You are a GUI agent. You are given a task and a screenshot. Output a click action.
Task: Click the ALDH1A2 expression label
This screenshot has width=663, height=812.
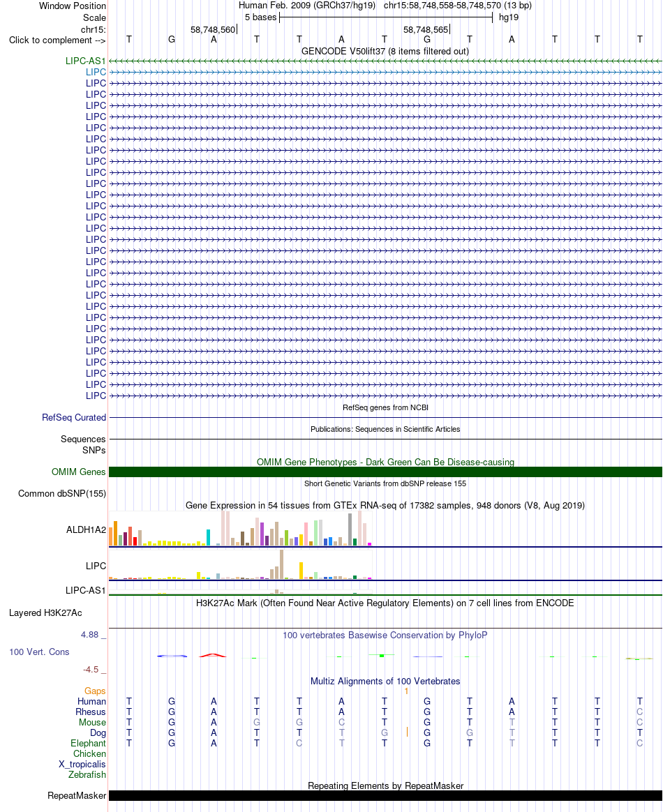pos(86,529)
